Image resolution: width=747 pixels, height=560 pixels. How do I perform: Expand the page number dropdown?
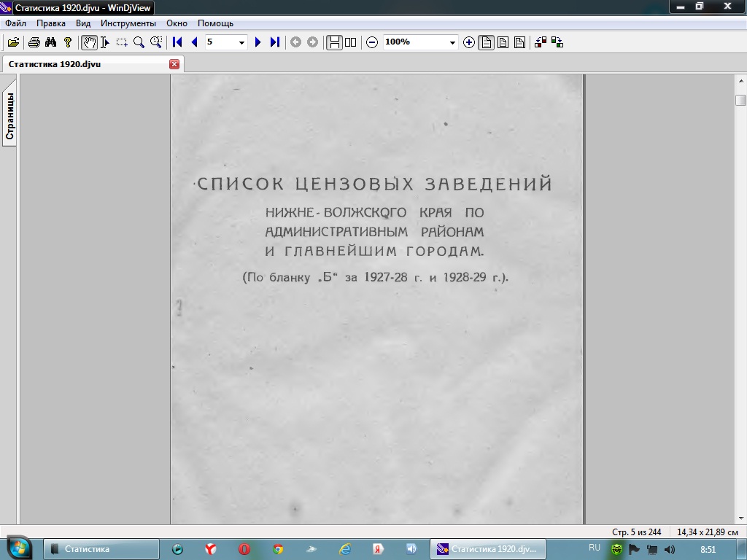click(x=242, y=42)
